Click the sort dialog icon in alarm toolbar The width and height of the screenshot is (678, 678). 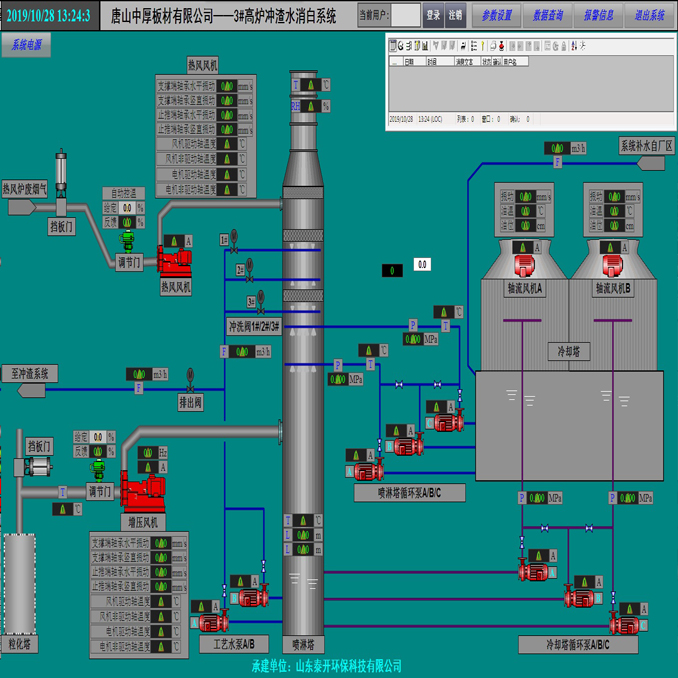[x=574, y=46]
